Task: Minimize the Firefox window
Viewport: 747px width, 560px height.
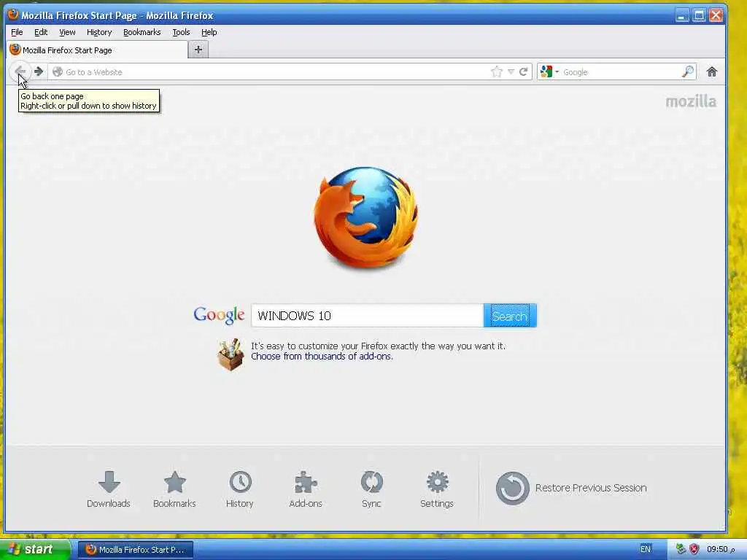Action: [x=682, y=15]
